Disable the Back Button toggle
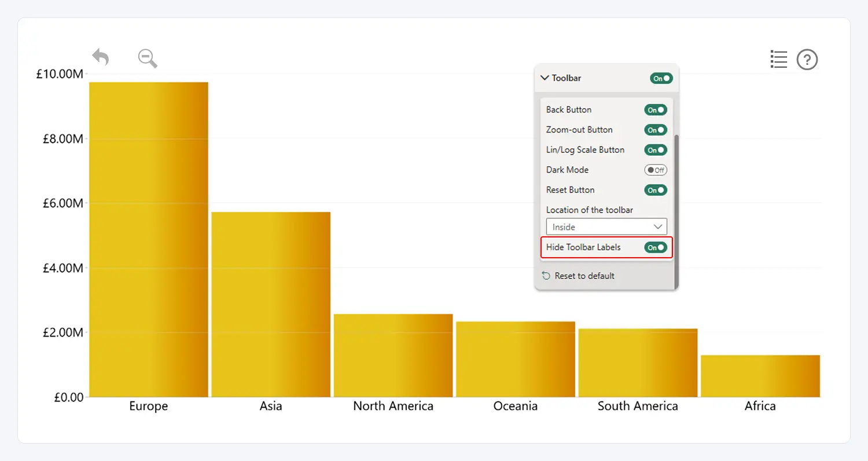Viewport: 868px width, 461px height. click(656, 110)
